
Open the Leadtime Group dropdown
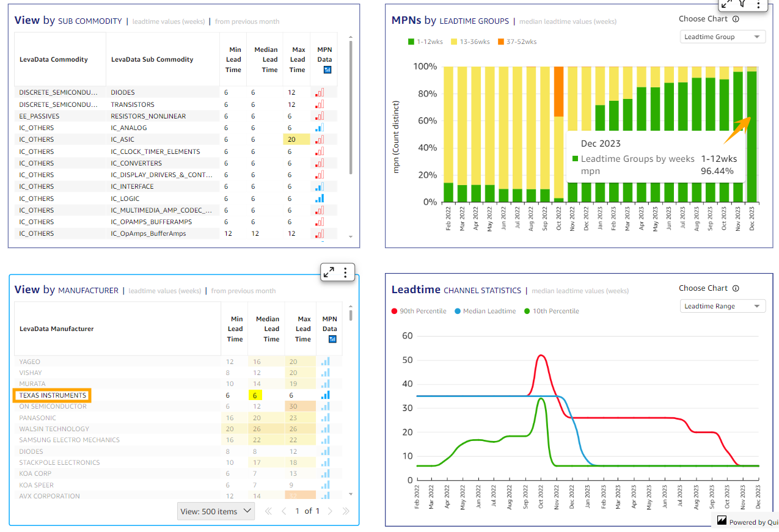pos(723,37)
